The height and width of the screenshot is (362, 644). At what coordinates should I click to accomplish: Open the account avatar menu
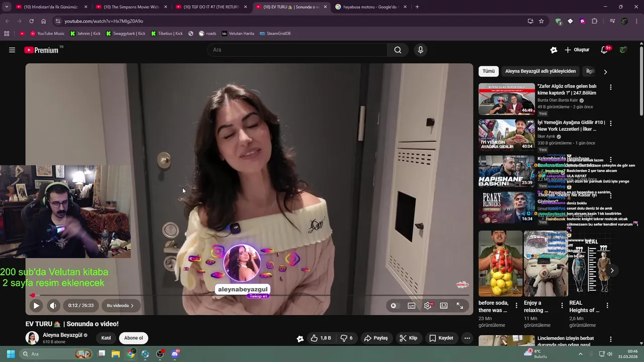pyautogui.click(x=623, y=50)
